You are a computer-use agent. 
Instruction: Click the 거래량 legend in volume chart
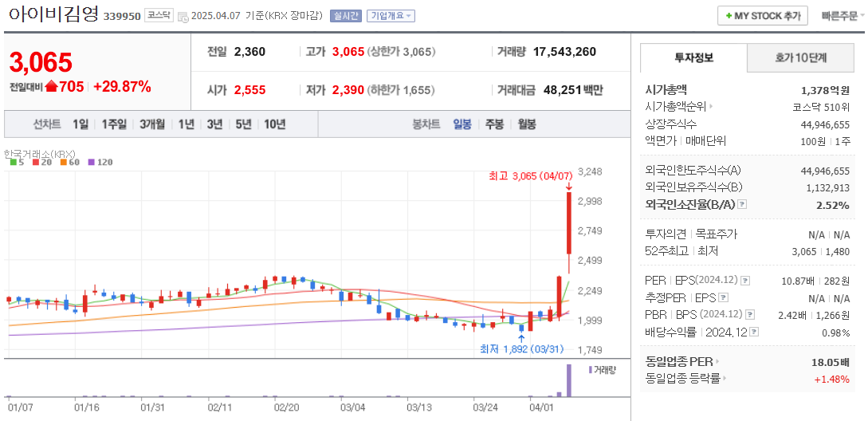pyautogui.click(x=603, y=369)
